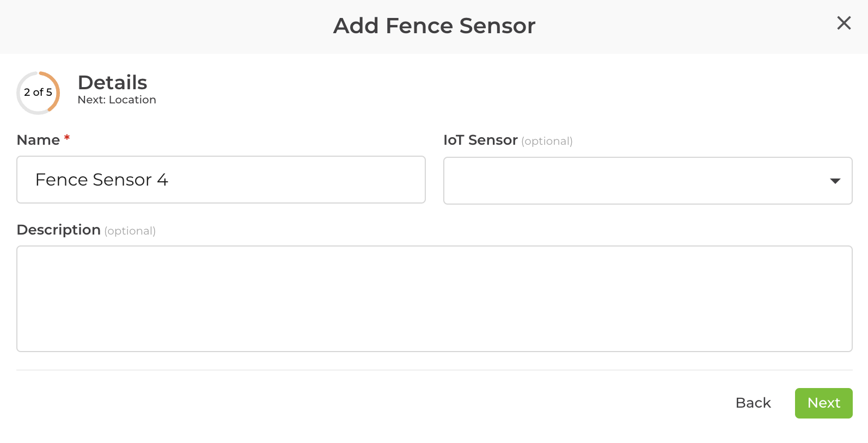Select the Details step heading

pyautogui.click(x=112, y=83)
